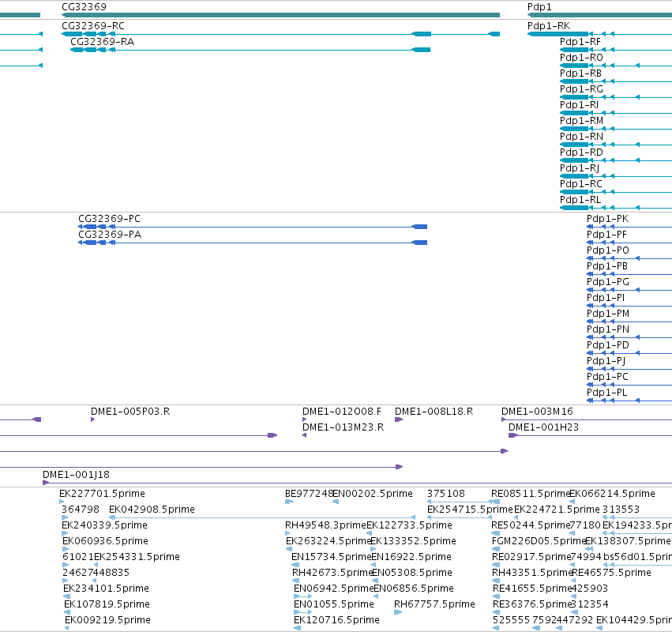Viewport: 672px width, 632px height.
Task: Click EST label RE46575.5prime
Action: pos(611,573)
